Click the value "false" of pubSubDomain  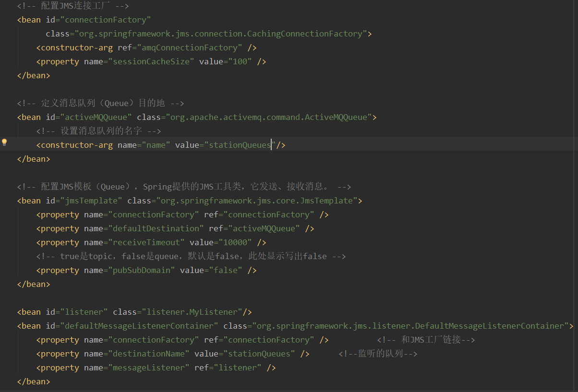point(226,271)
